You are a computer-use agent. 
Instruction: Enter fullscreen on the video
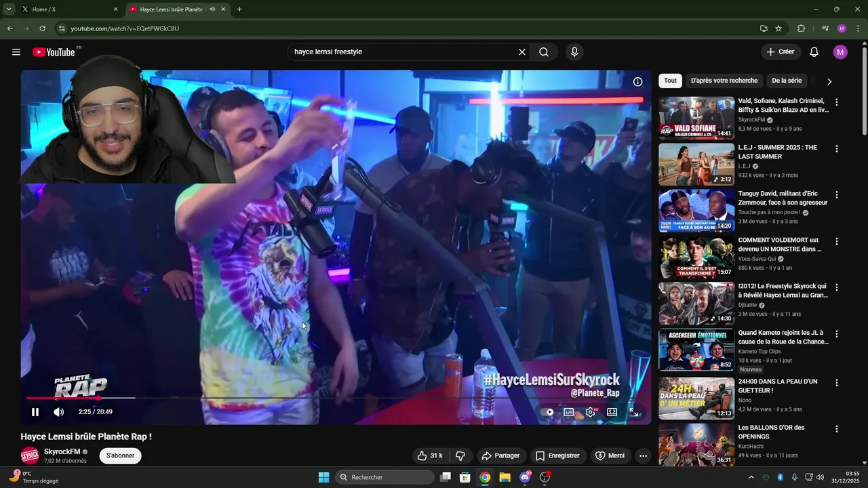[633, 412]
